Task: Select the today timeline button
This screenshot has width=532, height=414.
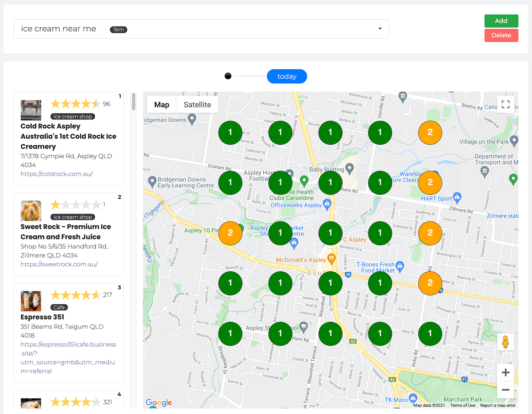Action: click(x=287, y=76)
